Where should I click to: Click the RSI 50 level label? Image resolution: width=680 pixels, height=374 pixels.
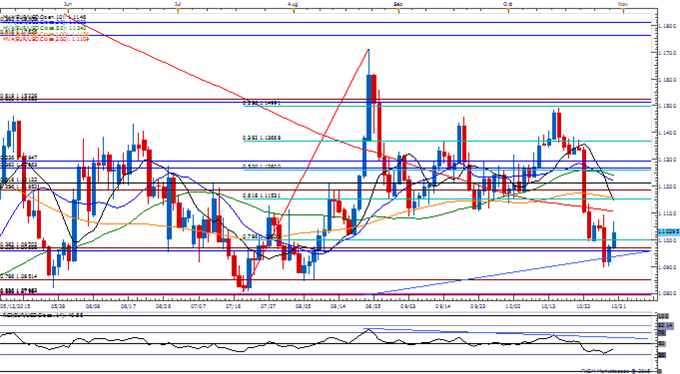662,344
